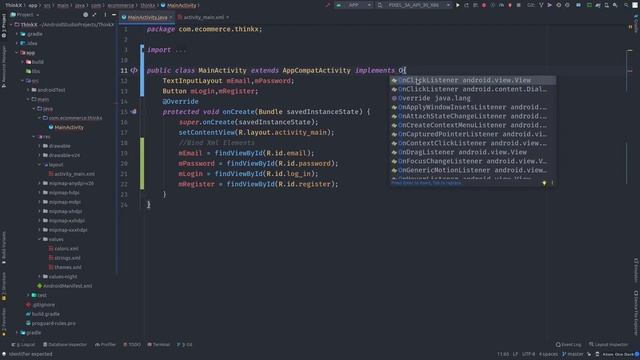Select the OnApplyWindowInsetsListener suggestion
The width and height of the screenshot is (640, 360).
pyautogui.click(x=473, y=107)
